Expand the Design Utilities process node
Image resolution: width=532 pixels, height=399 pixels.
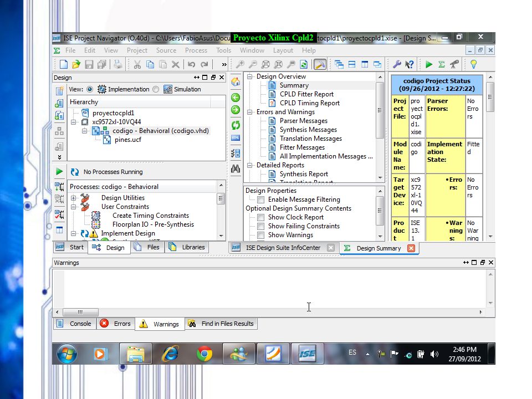coord(74,197)
